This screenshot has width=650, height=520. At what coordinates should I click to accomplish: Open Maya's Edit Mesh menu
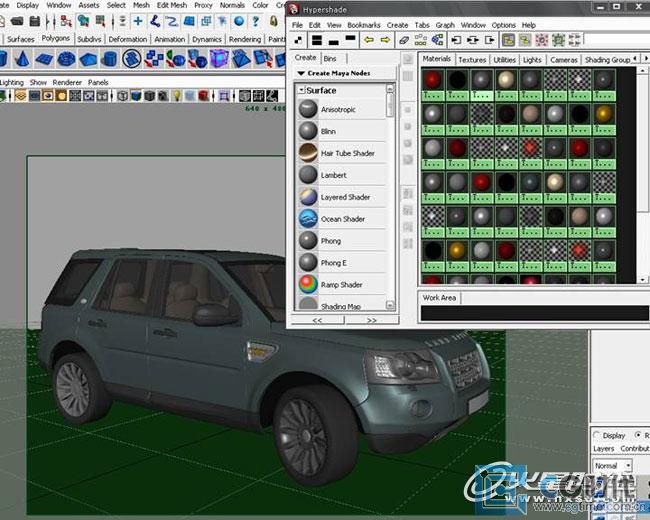(x=172, y=5)
